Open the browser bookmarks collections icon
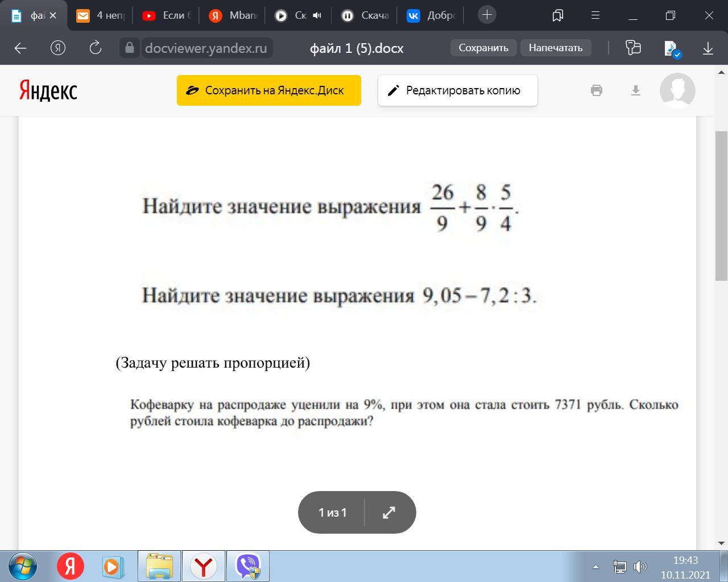 pyautogui.click(x=558, y=15)
